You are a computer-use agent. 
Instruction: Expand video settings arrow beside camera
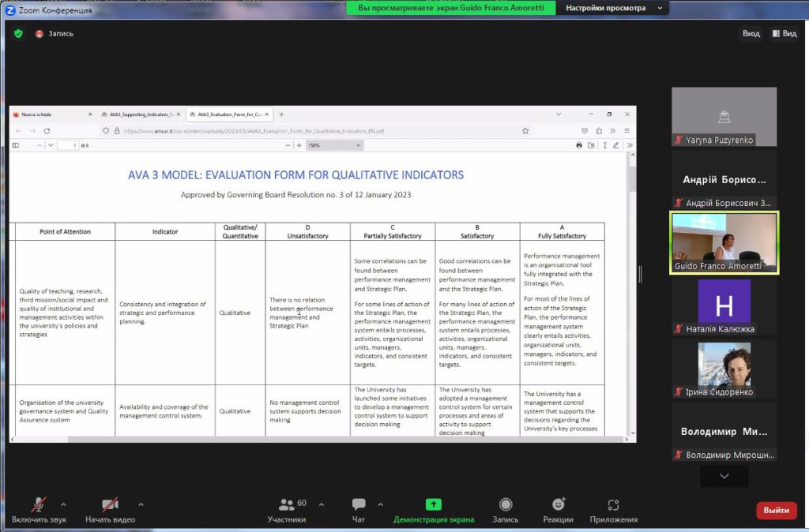pyautogui.click(x=141, y=504)
